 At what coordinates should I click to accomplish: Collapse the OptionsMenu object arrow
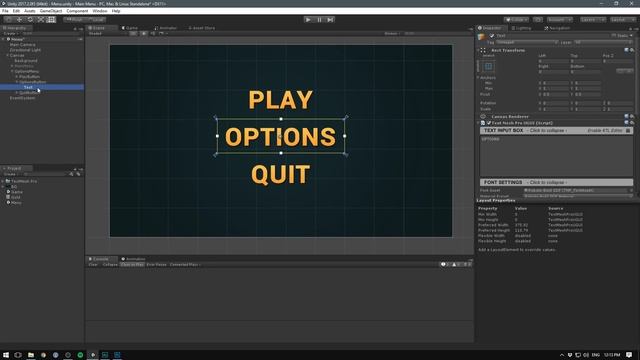tap(12, 71)
